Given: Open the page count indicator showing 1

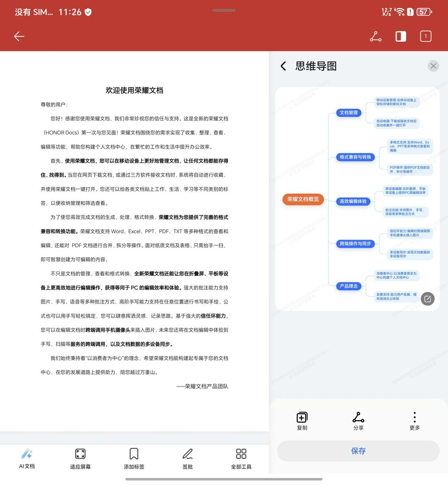Looking at the screenshot, I should (426, 37).
